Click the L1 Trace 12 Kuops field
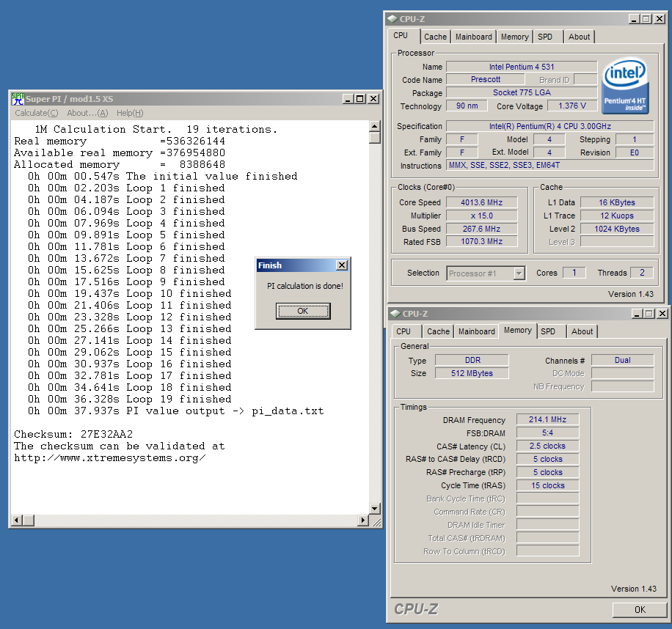This screenshot has height=629, width=672. [617, 216]
